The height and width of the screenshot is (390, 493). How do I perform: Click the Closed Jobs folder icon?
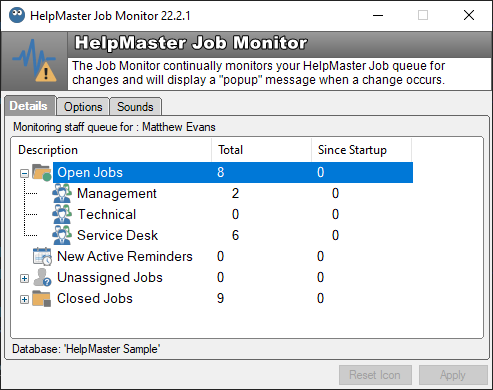[x=42, y=298]
